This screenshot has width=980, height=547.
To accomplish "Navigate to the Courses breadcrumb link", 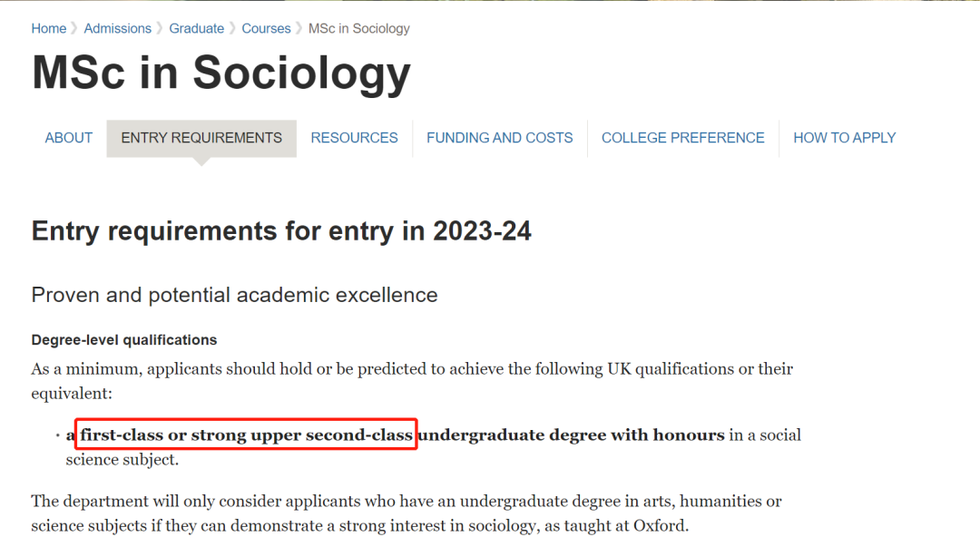I will click(x=266, y=28).
